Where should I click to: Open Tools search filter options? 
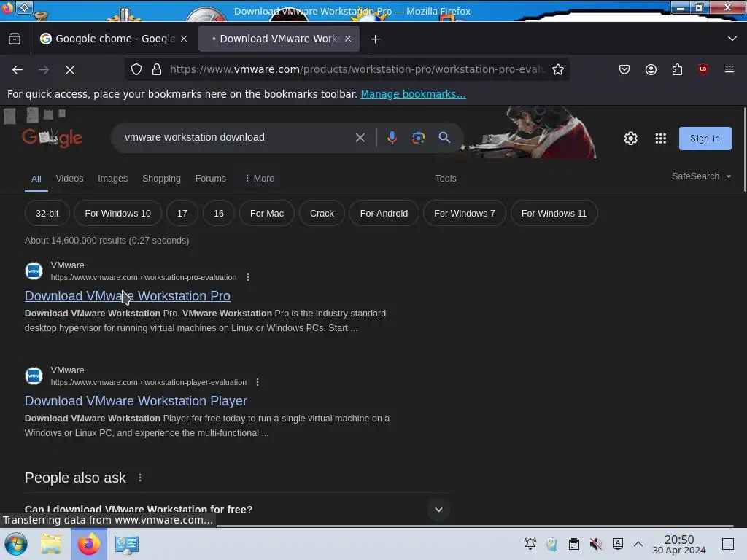click(446, 179)
